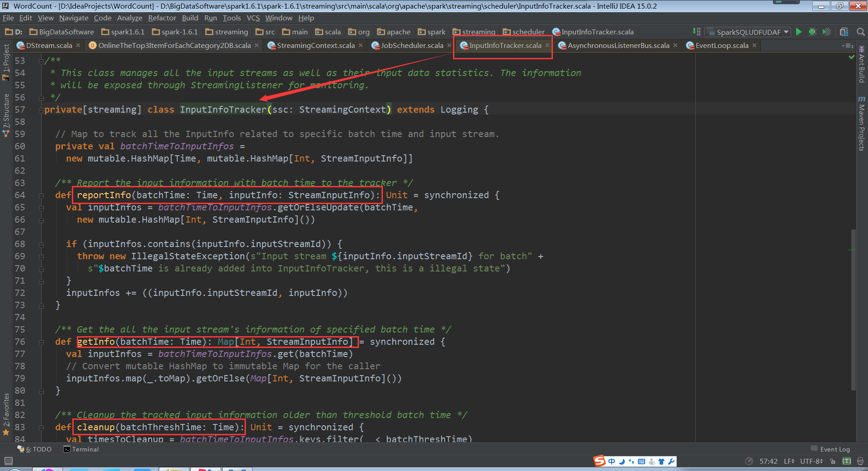This screenshot has width=868, height=471.
Task: Open Sogou soft keyboard icon
Action: coord(642,461)
